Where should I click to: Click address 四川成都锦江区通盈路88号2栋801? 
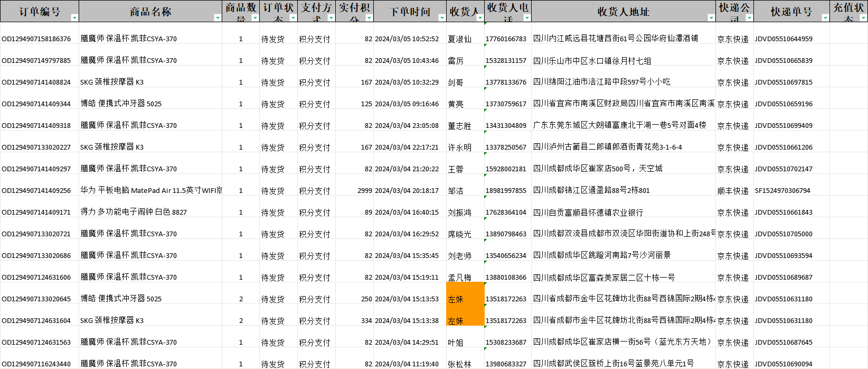click(x=591, y=191)
